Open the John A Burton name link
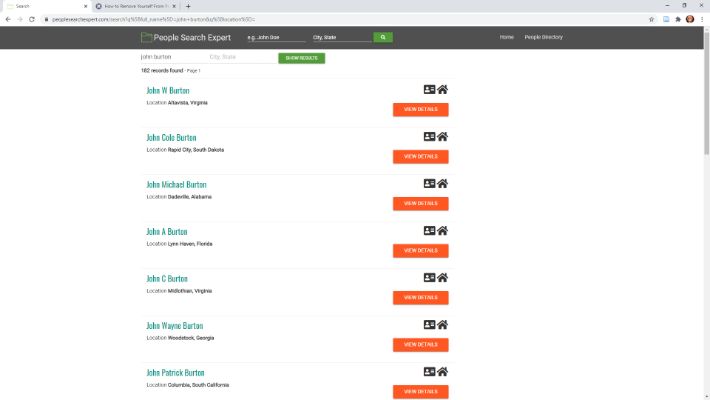This screenshot has width=710, height=400. (x=167, y=232)
